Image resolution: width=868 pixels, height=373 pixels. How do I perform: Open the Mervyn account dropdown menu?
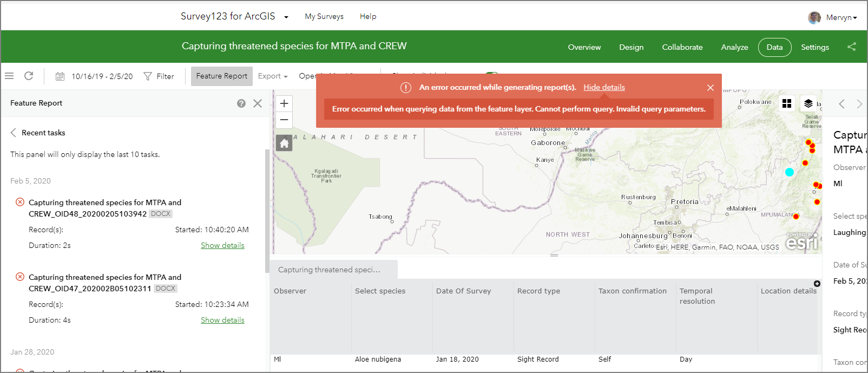coord(841,17)
